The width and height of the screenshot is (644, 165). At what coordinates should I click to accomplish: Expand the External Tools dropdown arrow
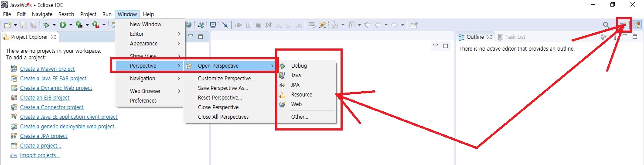[x=104, y=25]
